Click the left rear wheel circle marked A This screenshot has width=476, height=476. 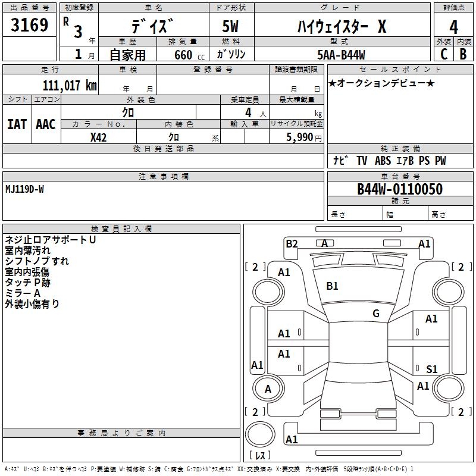pyautogui.click(x=268, y=389)
